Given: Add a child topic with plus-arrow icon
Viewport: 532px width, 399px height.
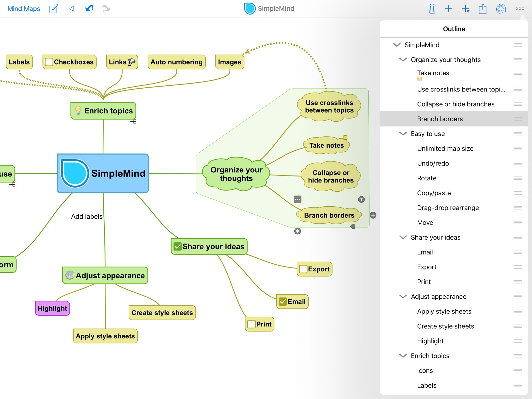Looking at the screenshot, I should tap(465, 9).
